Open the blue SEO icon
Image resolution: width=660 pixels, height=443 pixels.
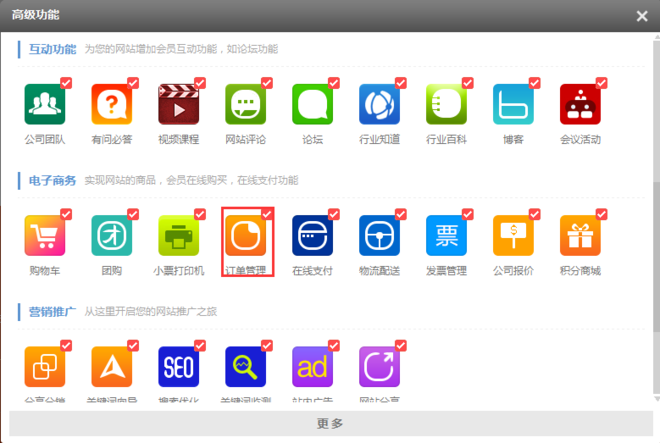point(178,367)
